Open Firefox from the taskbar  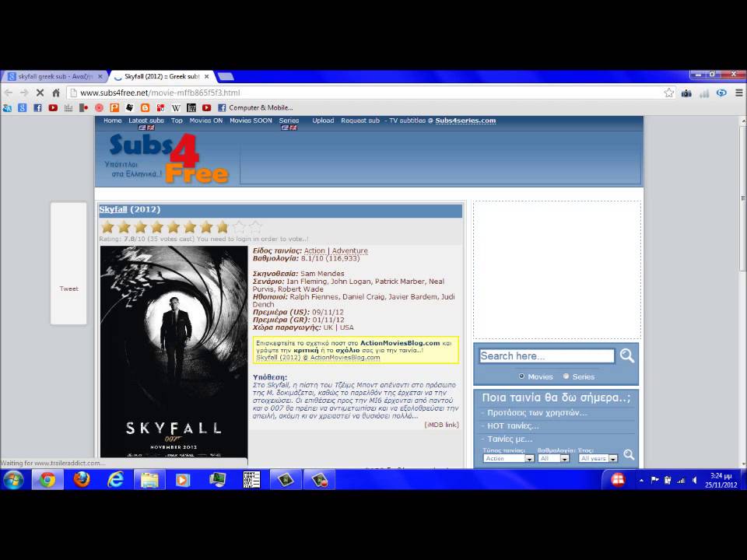point(82,480)
